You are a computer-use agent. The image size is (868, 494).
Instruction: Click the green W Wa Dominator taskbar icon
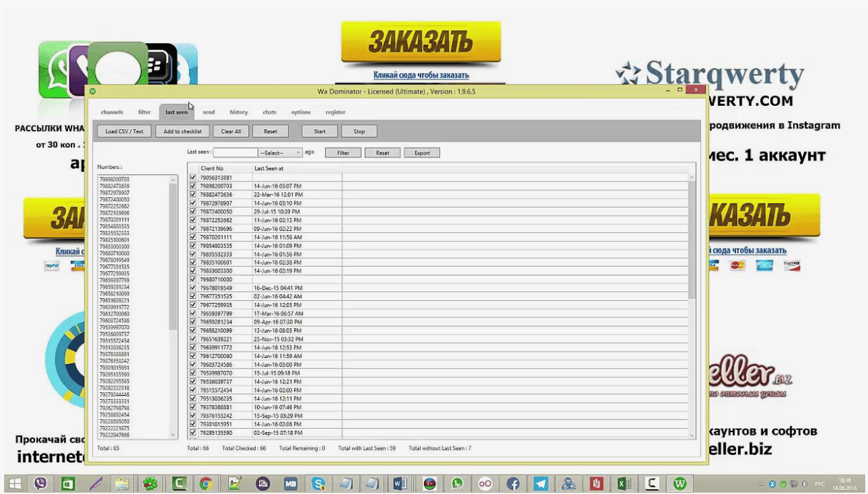tap(680, 484)
